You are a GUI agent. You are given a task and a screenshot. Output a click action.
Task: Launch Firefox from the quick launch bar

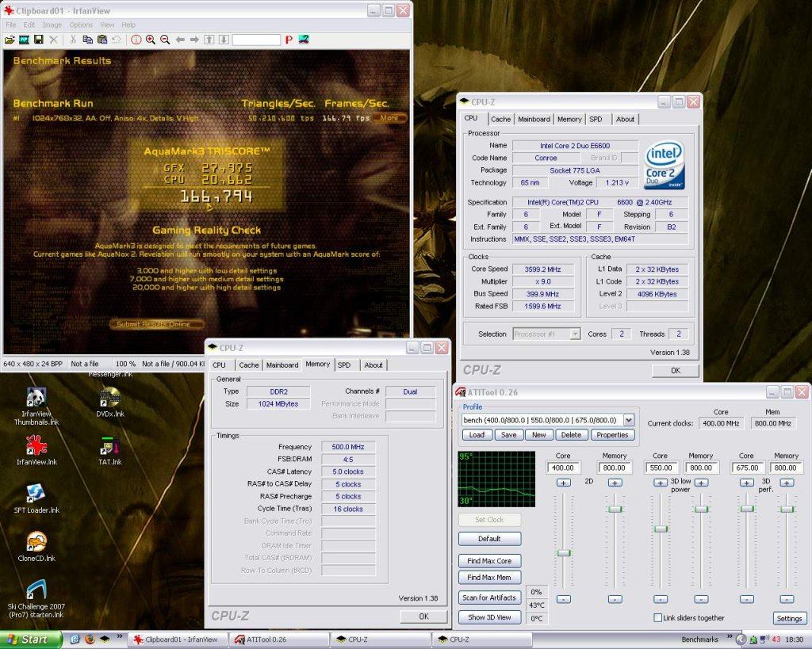pos(90,639)
